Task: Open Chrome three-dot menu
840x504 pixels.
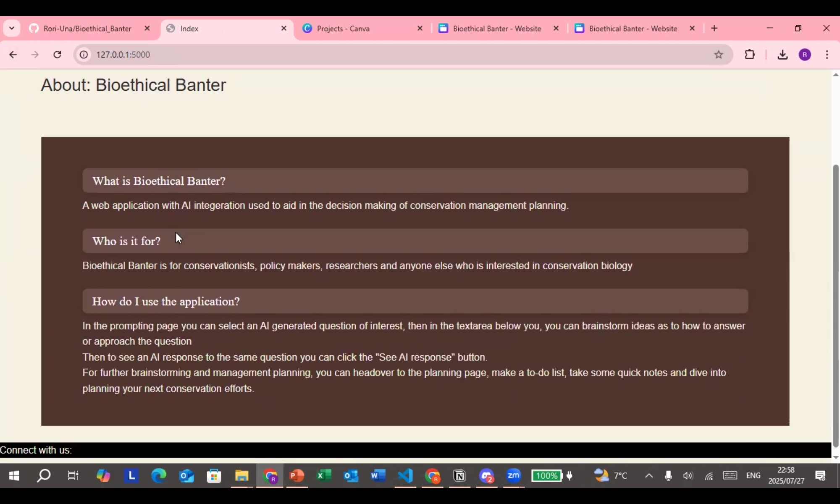Action: pos(827,55)
